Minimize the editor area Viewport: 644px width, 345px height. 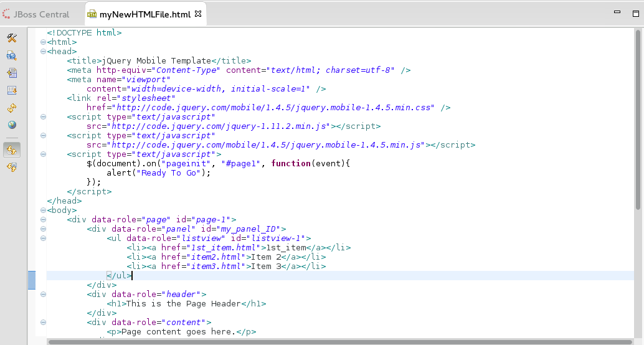tap(617, 12)
